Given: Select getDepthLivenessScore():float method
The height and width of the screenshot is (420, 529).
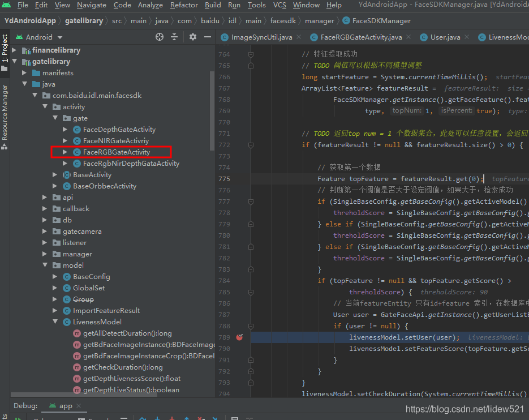Looking at the screenshot, I should point(132,379).
